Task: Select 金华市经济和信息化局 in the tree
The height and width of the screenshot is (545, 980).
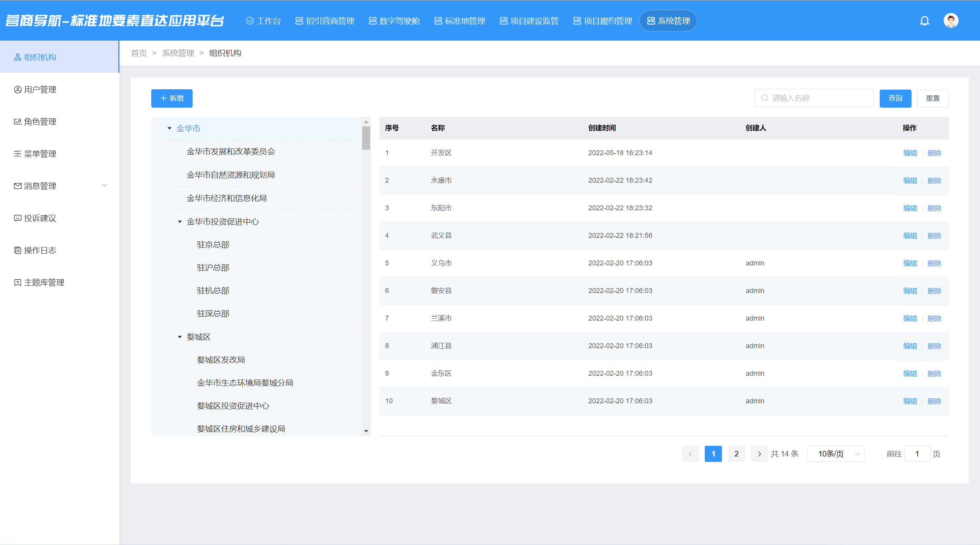Action: point(227,198)
